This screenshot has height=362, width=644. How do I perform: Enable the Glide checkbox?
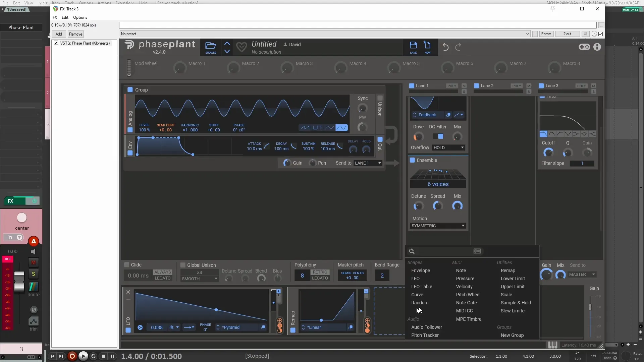click(127, 265)
